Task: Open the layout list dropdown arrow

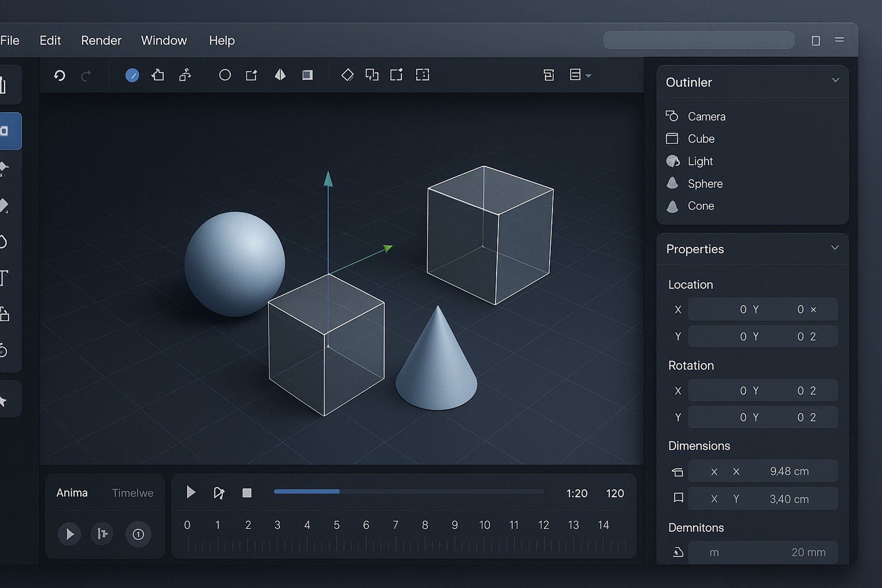Action: (588, 76)
